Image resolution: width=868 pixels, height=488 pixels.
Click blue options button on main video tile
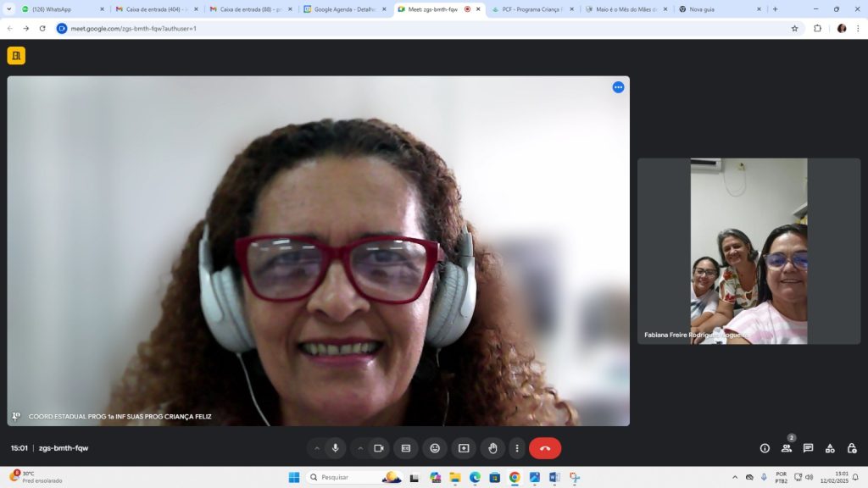click(618, 87)
